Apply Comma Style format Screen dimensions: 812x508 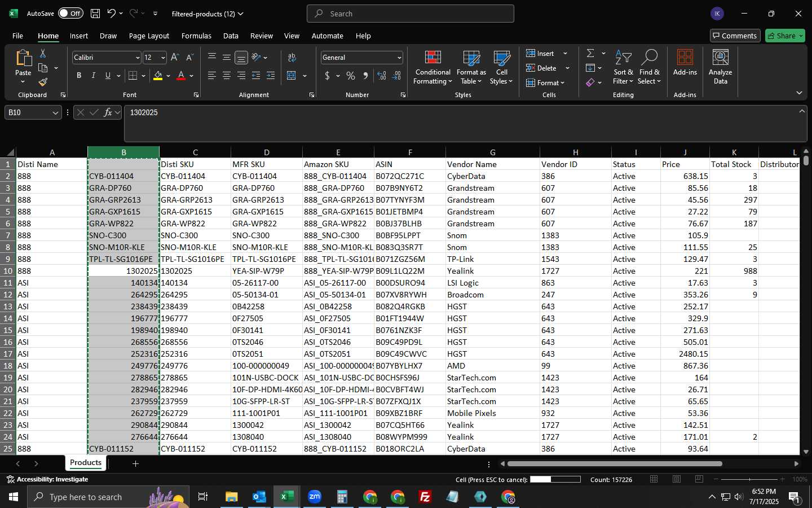coord(365,76)
